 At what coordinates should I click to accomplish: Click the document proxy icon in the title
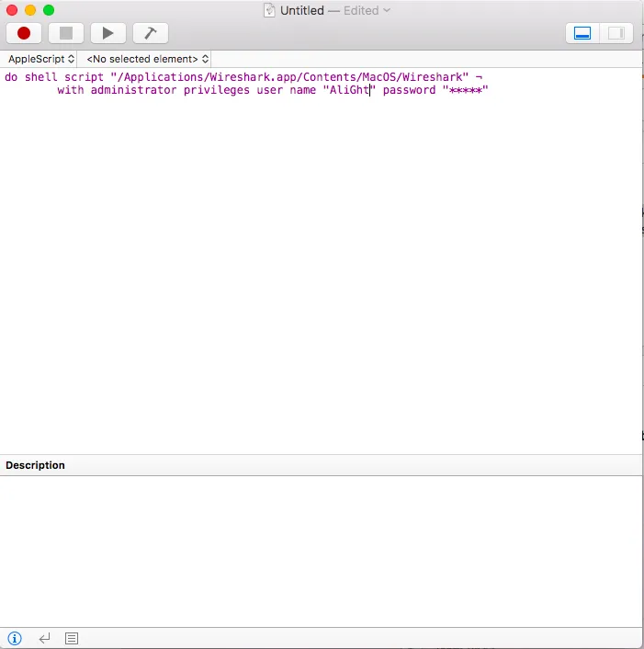[269, 10]
